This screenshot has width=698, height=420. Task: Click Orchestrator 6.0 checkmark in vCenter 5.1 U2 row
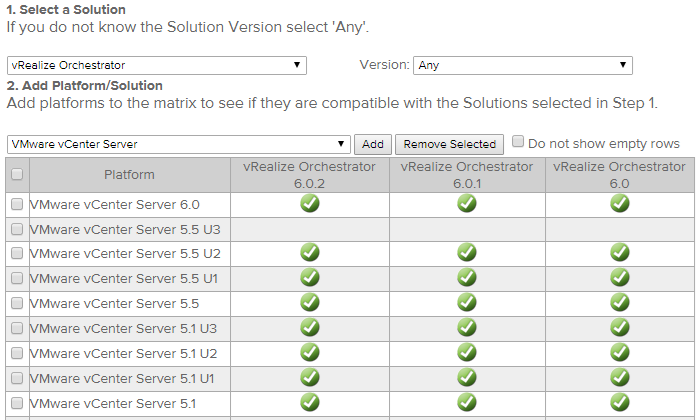click(620, 352)
